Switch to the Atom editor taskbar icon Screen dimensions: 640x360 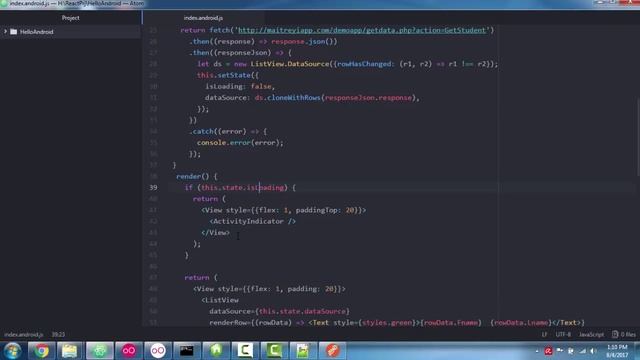pyautogui.click(x=100, y=351)
